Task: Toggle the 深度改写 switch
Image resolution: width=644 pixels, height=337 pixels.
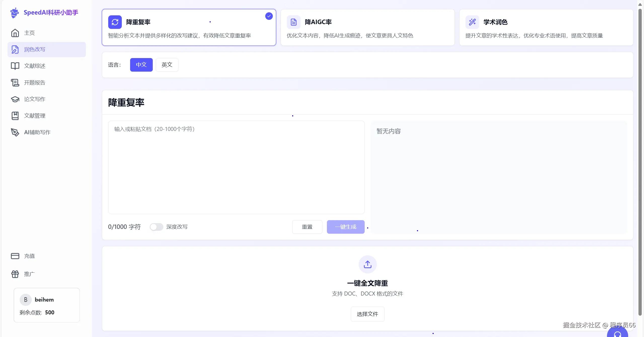Action: pos(156,227)
